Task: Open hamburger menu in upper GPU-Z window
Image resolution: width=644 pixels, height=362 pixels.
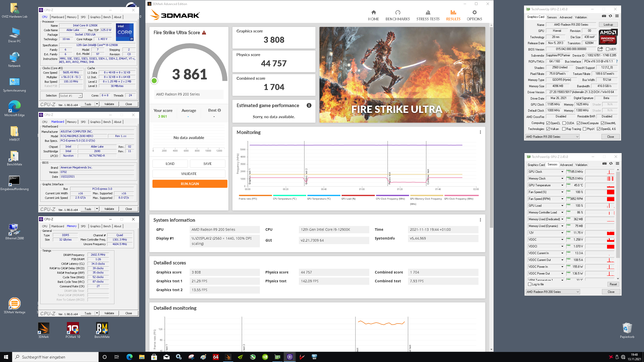Action: [617, 16]
